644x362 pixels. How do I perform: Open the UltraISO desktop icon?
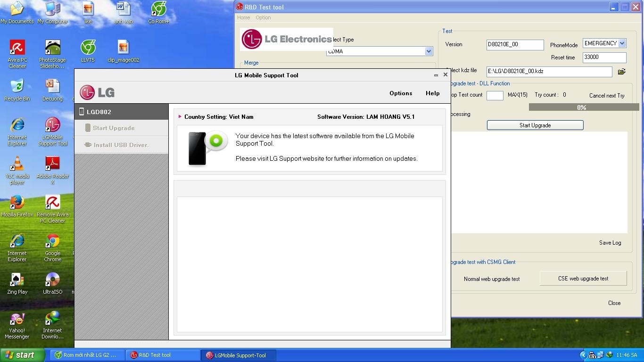coord(52,280)
